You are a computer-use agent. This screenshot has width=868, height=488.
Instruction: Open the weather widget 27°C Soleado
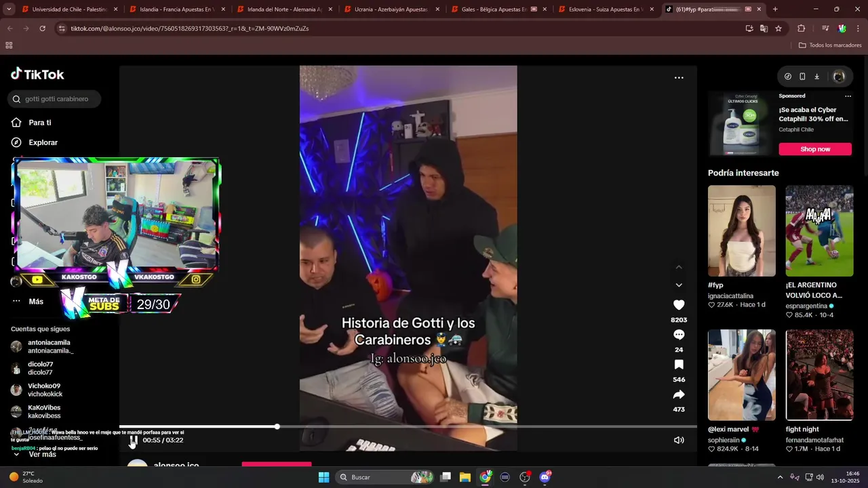pyautogui.click(x=27, y=477)
